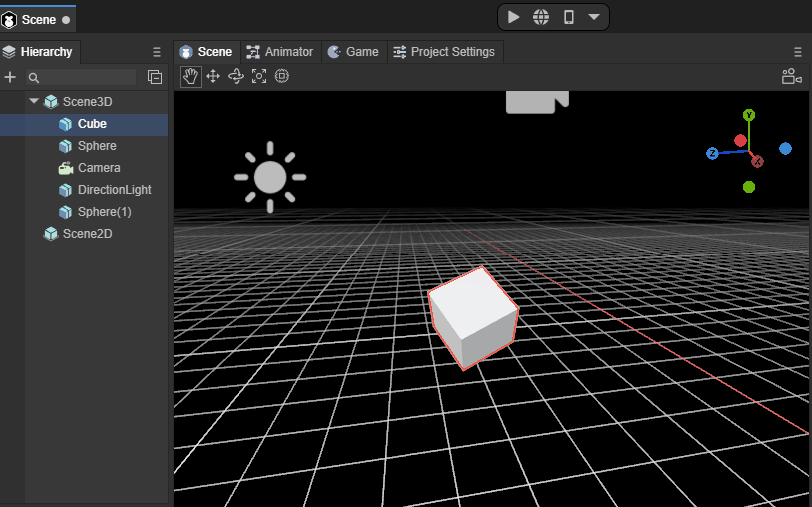Viewport: 812px width, 507px height.
Task: Select the Hand pan tool
Action: point(190,76)
